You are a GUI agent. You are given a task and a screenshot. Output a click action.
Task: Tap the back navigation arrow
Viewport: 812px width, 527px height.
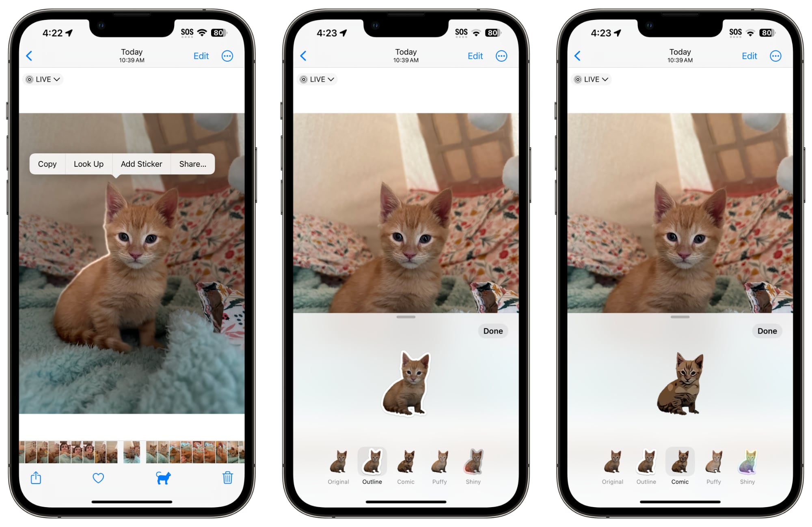point(30,56)
